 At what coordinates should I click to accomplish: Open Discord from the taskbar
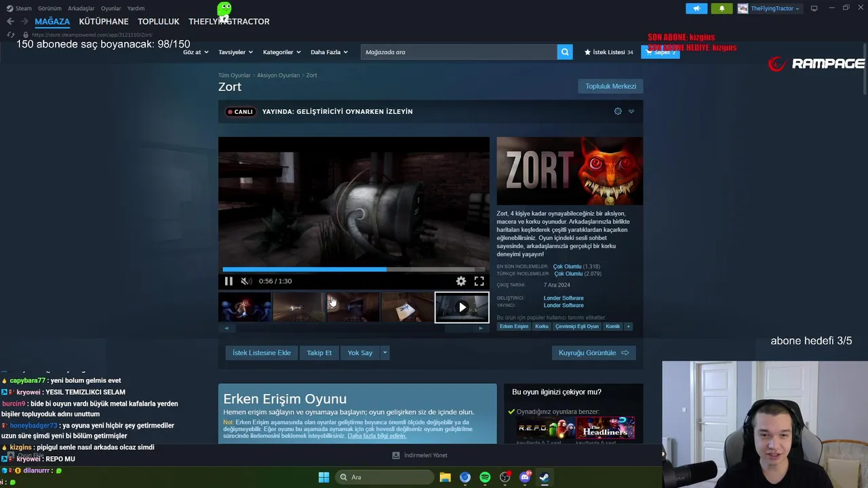coord(525,477)
